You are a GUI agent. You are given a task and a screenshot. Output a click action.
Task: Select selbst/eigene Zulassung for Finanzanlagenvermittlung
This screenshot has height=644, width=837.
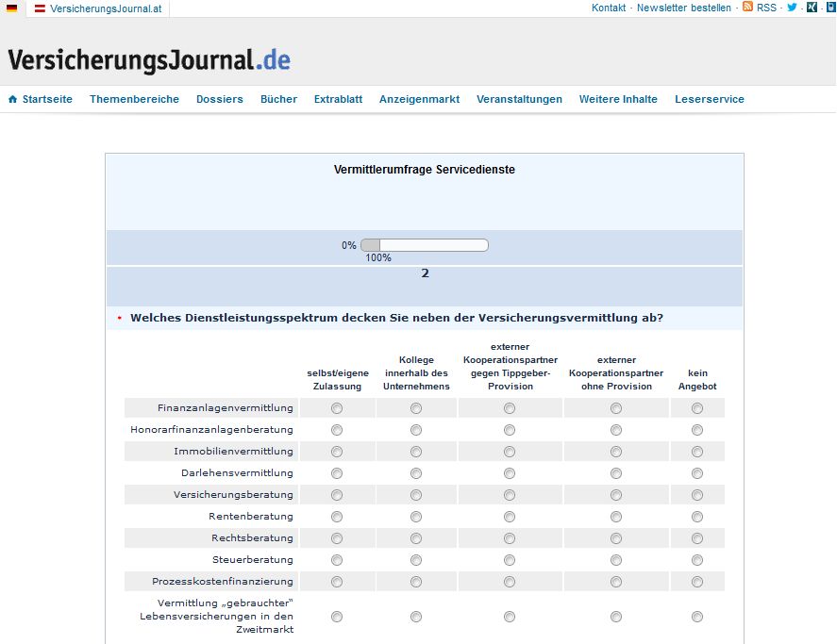336,407
